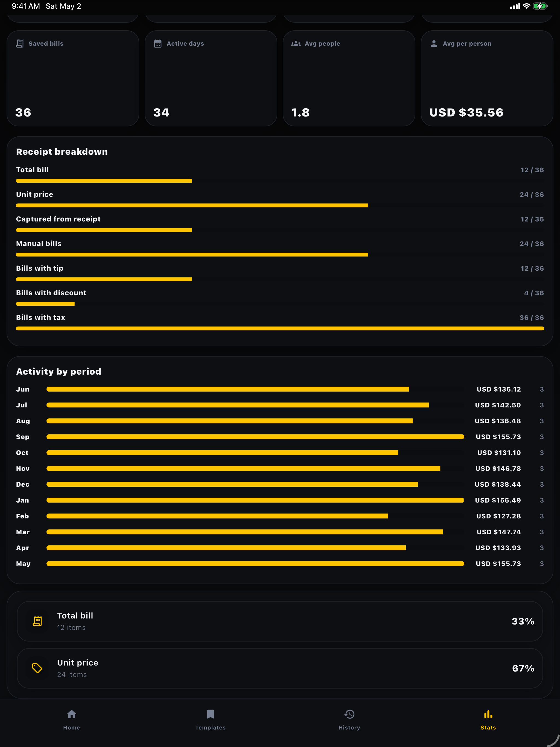Screen dimensions: 560x747
Task: Click the Avg people group icon
Action: pos(296,43)
